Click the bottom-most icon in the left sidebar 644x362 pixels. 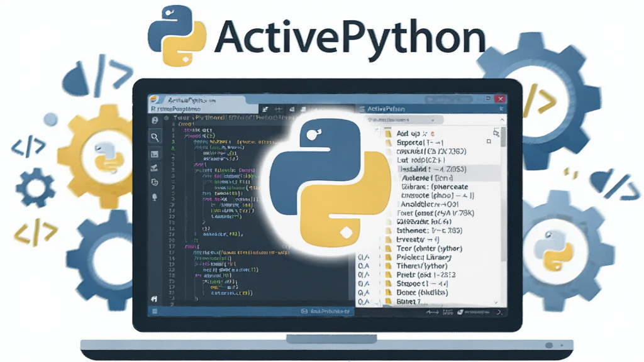click(154, 299)
